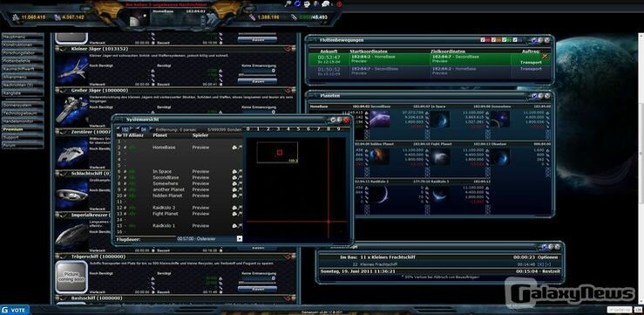The width and height of the screenshot is (644, 315).
Task: Click the G VOTE badge
Action: click(15, 310)
